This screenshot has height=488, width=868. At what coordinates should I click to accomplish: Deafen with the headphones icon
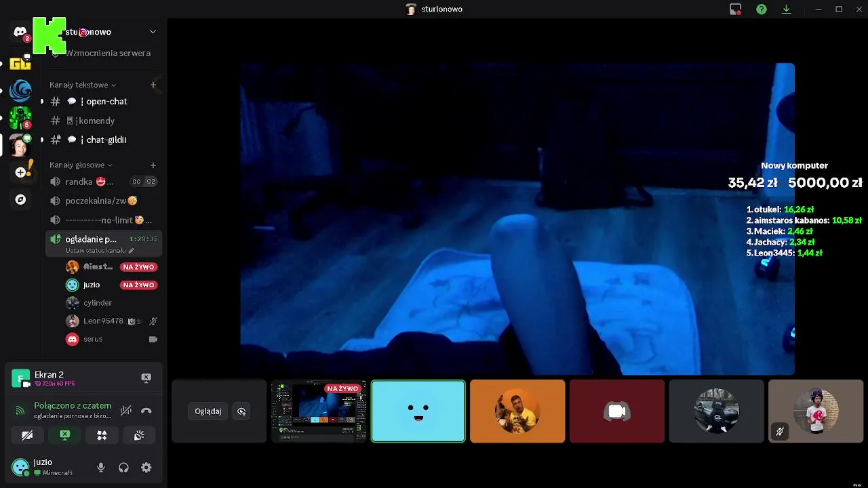pos(123,467)
